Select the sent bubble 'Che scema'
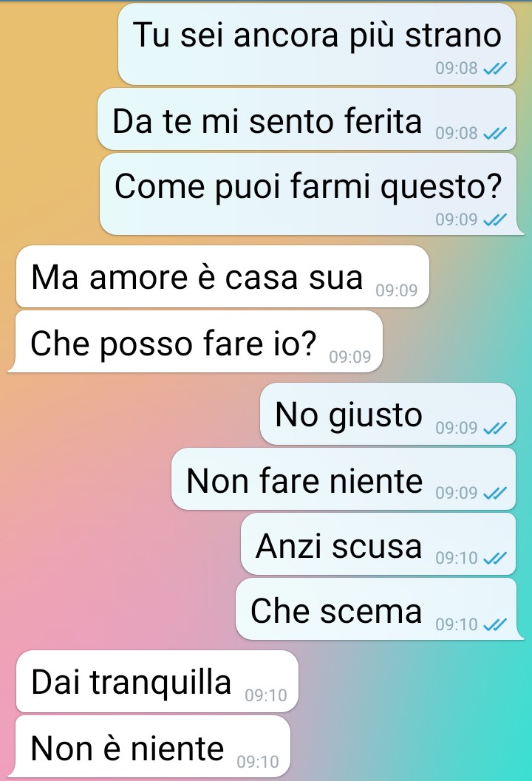 pos(380,610)
